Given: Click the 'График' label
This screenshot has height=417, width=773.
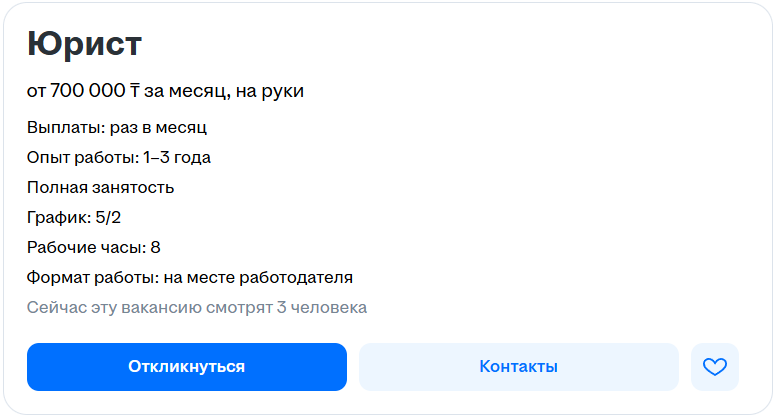Looking at the screenshot, I should point(59,217).
